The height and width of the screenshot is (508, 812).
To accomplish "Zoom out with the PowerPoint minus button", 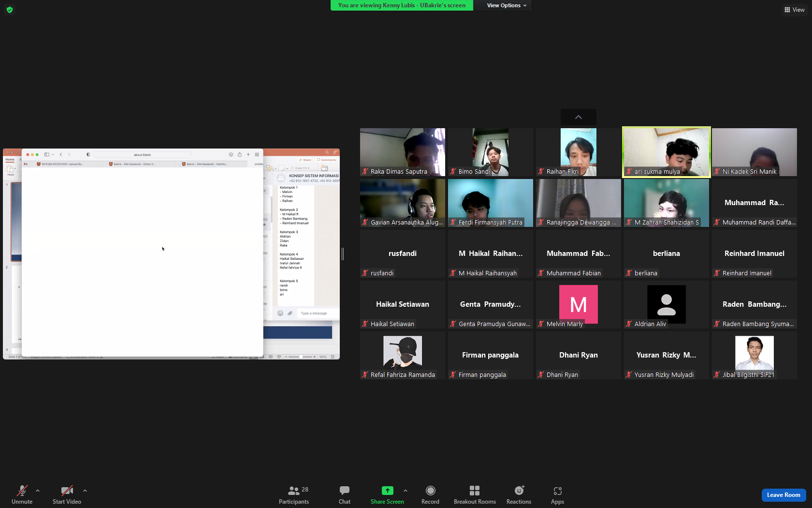I will pyautogui.click(x=286, y=357).
